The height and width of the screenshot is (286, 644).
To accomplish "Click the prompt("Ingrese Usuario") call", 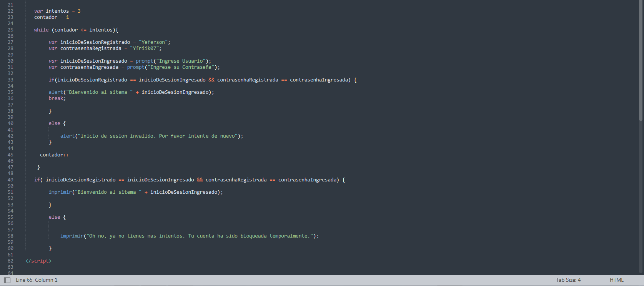I will tap(172, 61).
